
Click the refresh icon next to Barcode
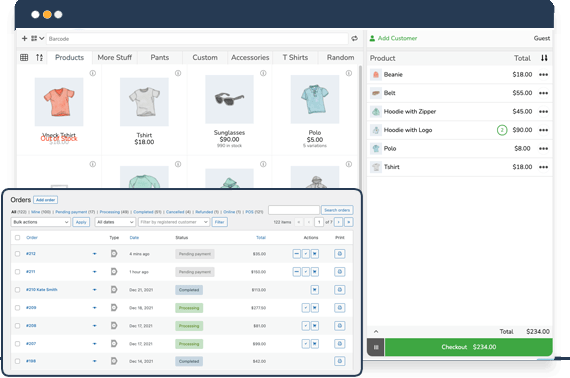pos(354,39)
